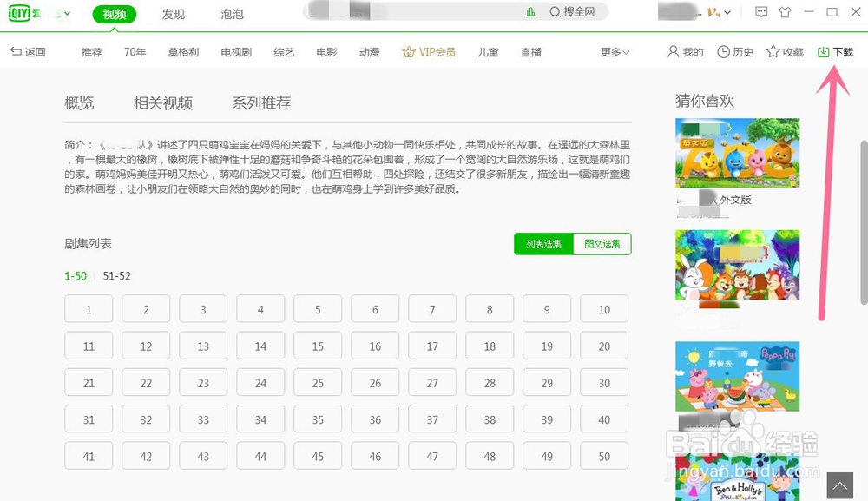This screenshot has height=501, width=868.
Task: Open the 下载 download panel
Action: coord(834,51)
